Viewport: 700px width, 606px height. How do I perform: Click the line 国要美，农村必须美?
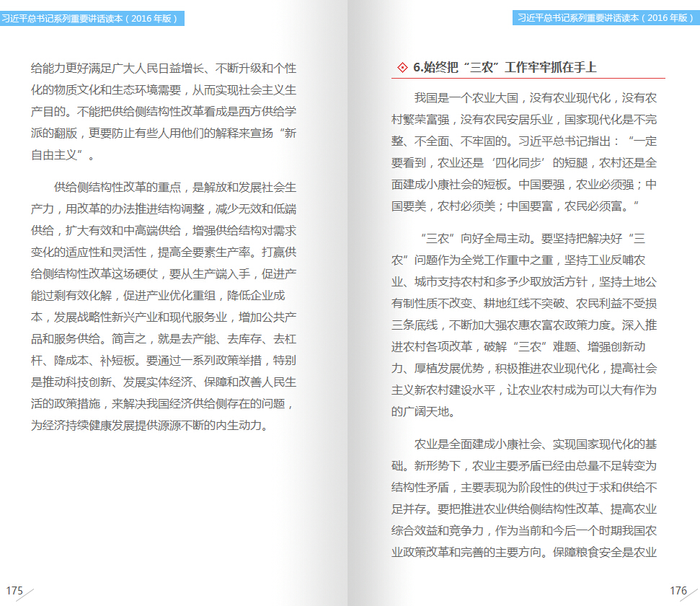[x=515, y=206]
